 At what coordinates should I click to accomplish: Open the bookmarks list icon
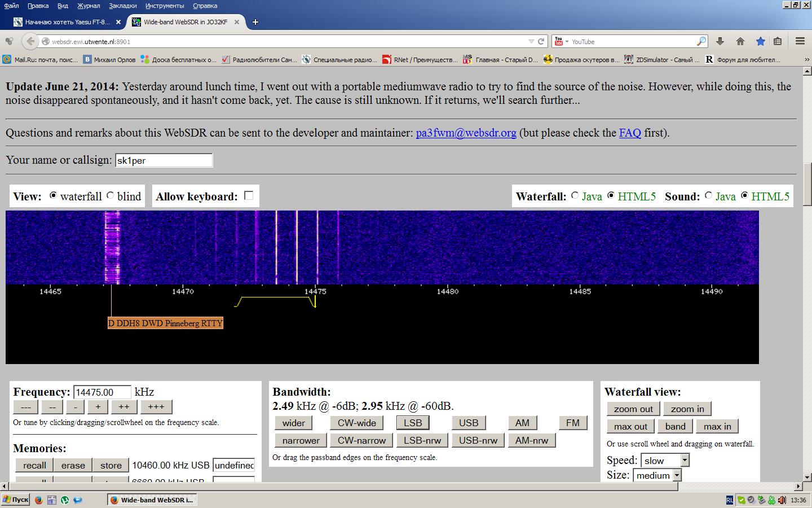coord(778,41)
